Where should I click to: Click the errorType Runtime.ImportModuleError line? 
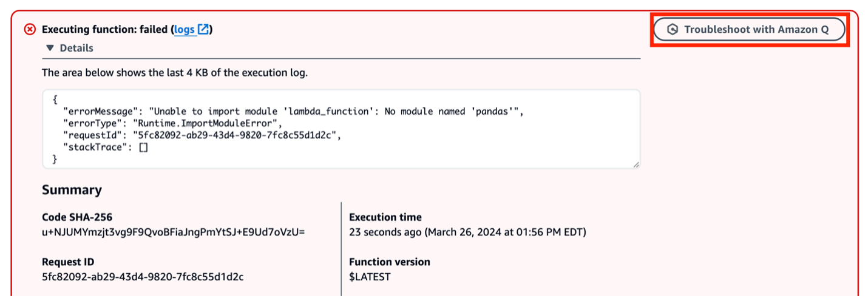point(173,123)
